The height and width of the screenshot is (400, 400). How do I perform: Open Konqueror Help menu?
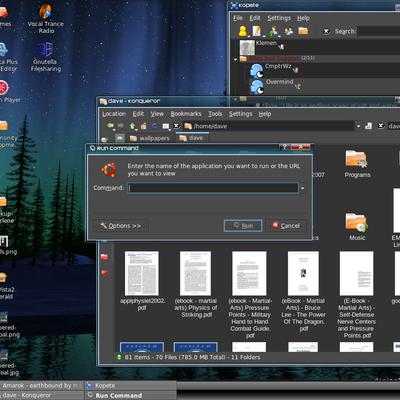(x=265, y=114)
